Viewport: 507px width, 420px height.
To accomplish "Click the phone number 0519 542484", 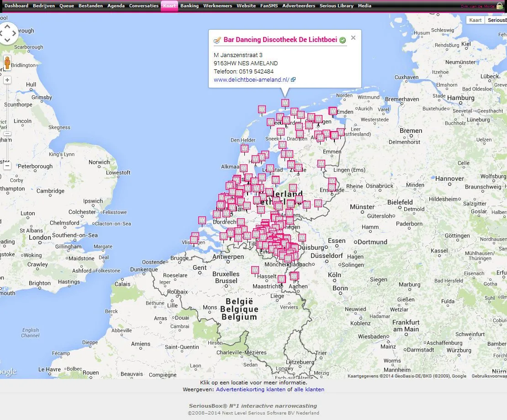I will coord(256,71).
